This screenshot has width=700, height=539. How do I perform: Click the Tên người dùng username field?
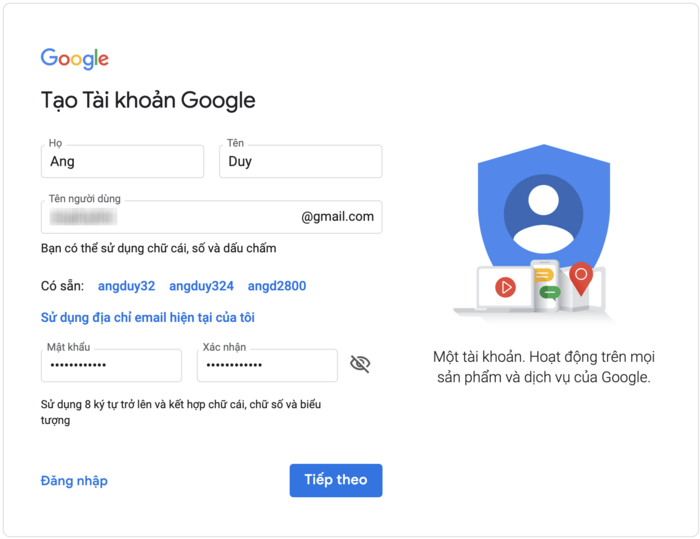coord(170,217)
